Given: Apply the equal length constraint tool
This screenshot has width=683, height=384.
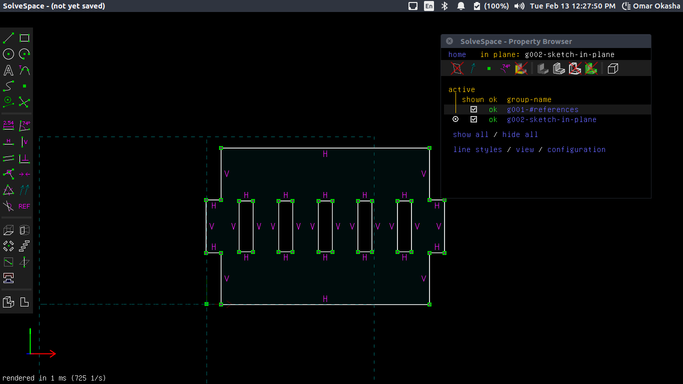Looking at the screenshot, I should click(8, 190).
